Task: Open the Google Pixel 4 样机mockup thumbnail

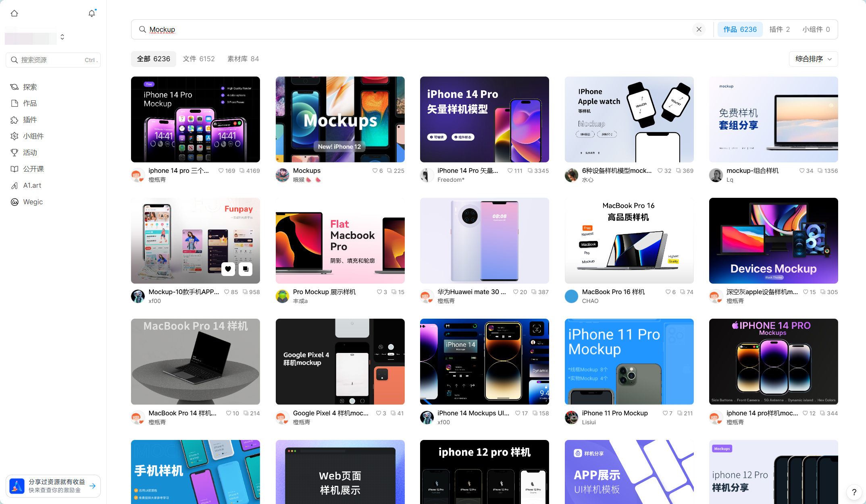Action: (x=340, y=362)
